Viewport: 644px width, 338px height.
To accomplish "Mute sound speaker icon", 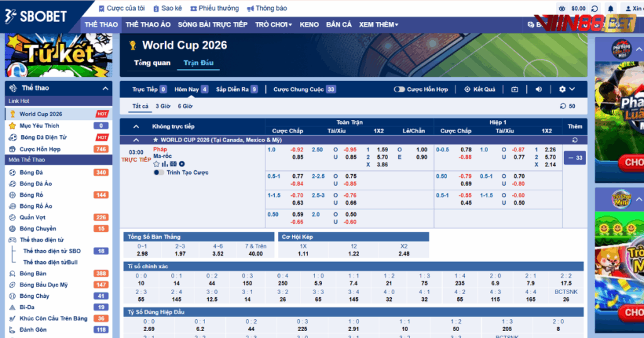I will [538, 89].
